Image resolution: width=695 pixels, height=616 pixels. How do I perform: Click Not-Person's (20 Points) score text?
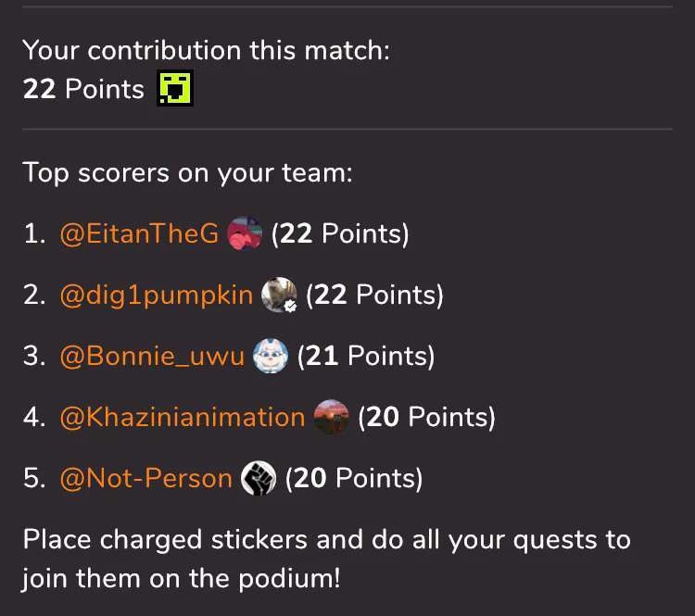click(354, 478)
